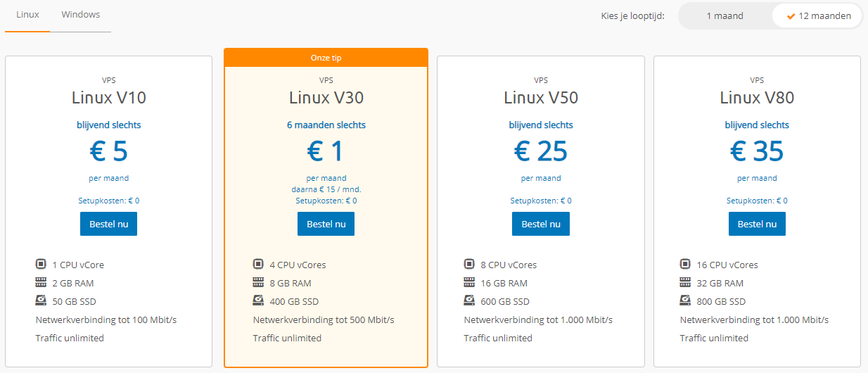Click the SSD disk icon under Linux V80

pos(685,301)
